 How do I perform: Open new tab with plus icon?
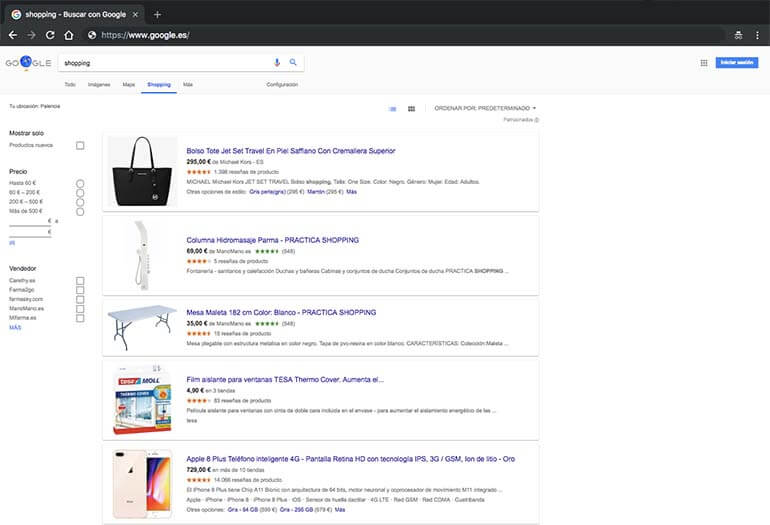(x=157, y=15)
